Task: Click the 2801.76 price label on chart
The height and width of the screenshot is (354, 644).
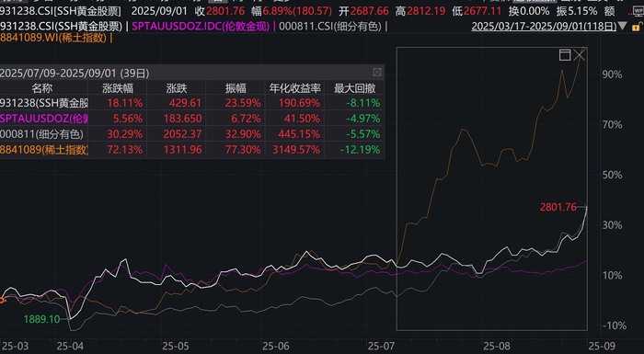Action: [x=558, y=208]
